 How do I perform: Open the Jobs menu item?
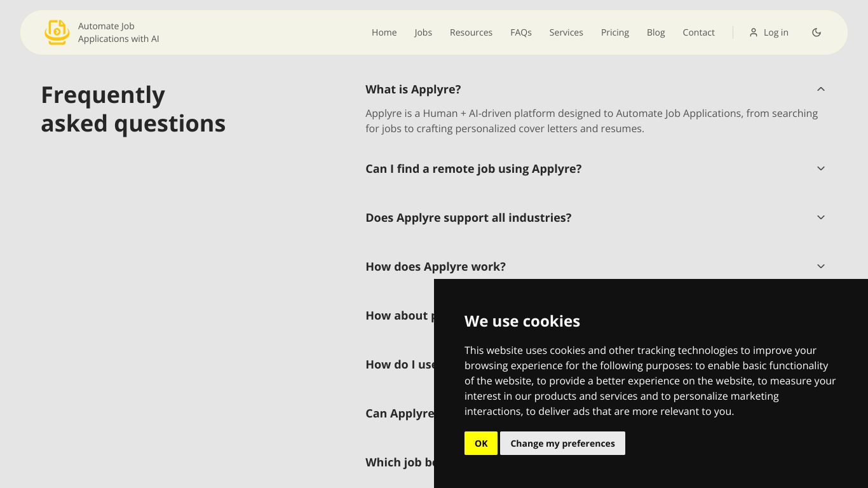point(423,32)
